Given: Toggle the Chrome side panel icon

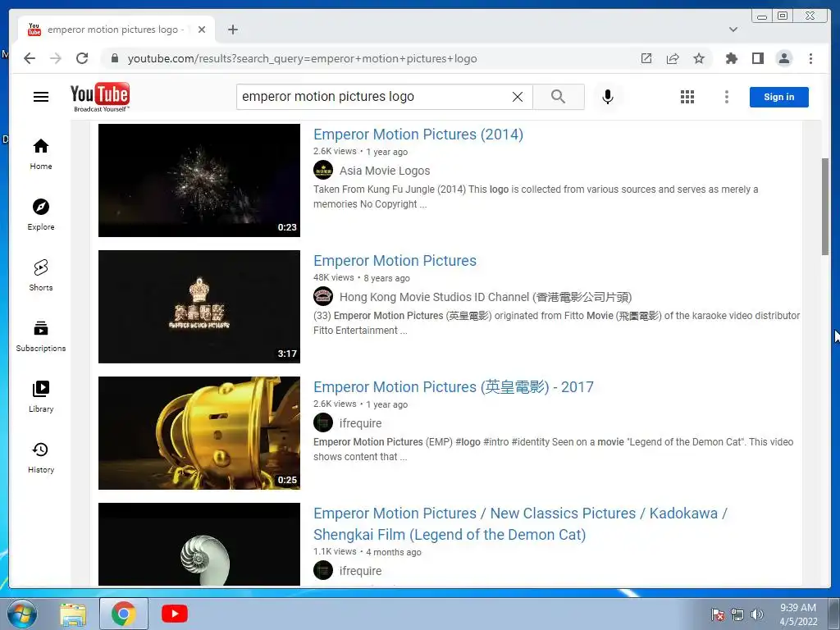Looking at the screenshot, I should (757, 58).
